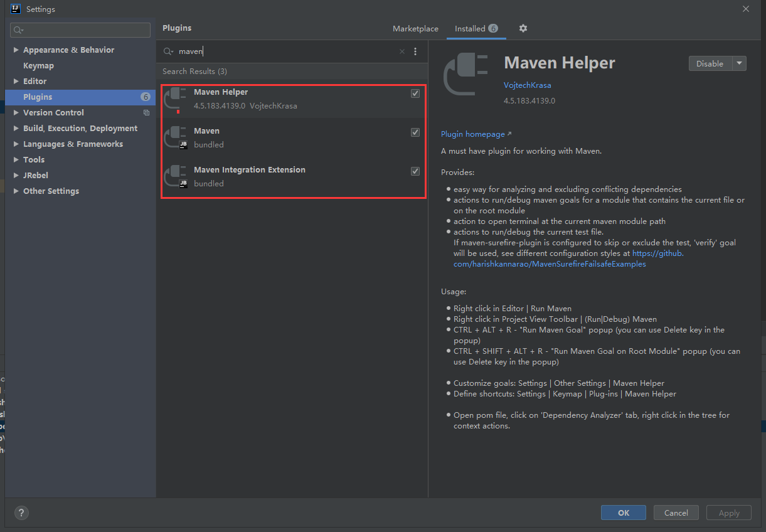Click the Plugins updates badge in tree
766x532 pixels.
click(146, 97)
